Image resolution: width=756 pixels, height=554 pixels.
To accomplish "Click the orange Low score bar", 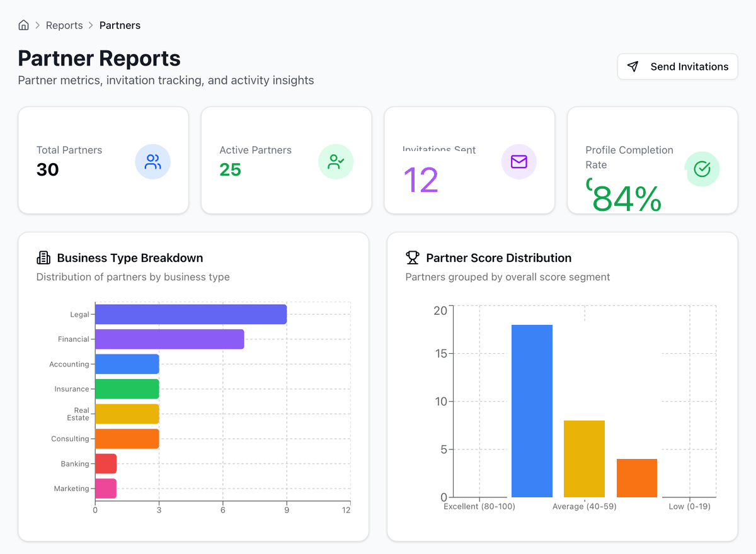I will pyautogui.click(x=637, y=478).
